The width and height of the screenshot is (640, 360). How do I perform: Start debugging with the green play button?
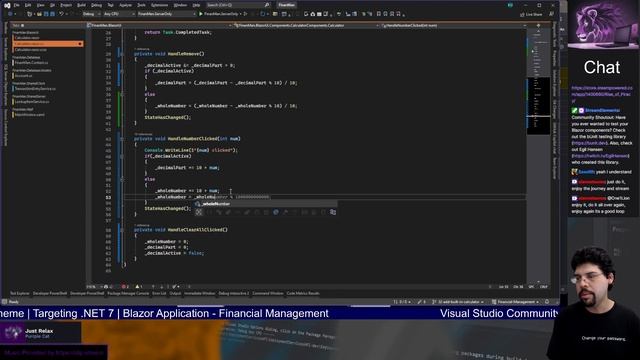(x=201, y=14)
